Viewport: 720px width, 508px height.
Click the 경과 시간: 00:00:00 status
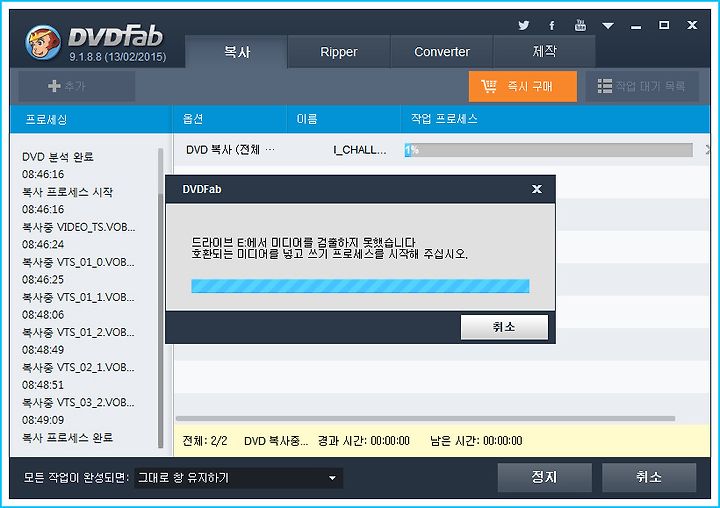[x=364, y=441]
